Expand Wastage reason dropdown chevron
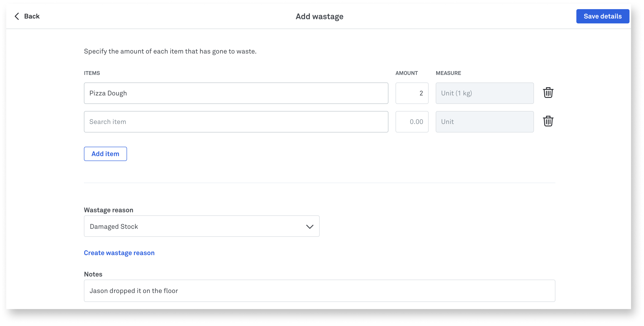 click(x=310, y=226)
